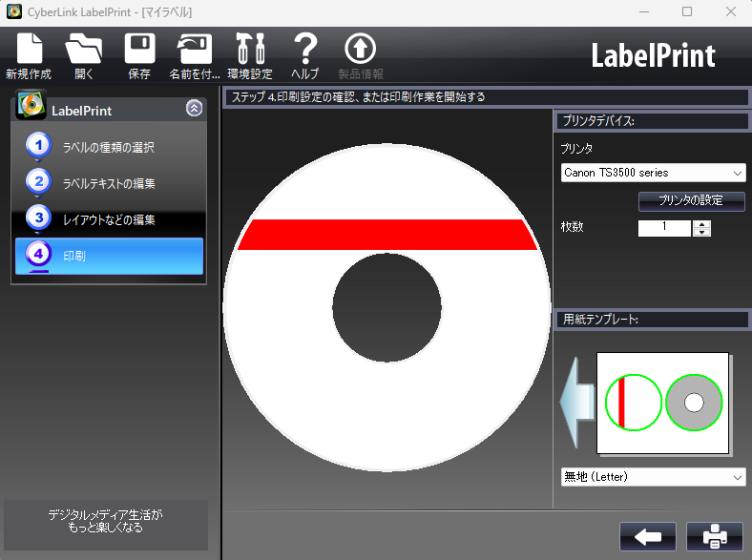This screenshot has height=560, width=752.
Task: Click the step 3 number badge
Action: [38, 218]
